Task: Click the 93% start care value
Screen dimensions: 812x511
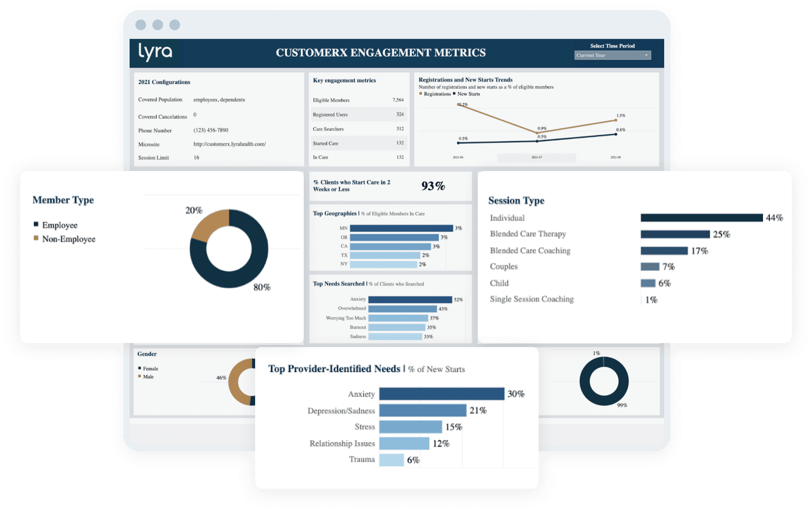Action: pos(433,186)
